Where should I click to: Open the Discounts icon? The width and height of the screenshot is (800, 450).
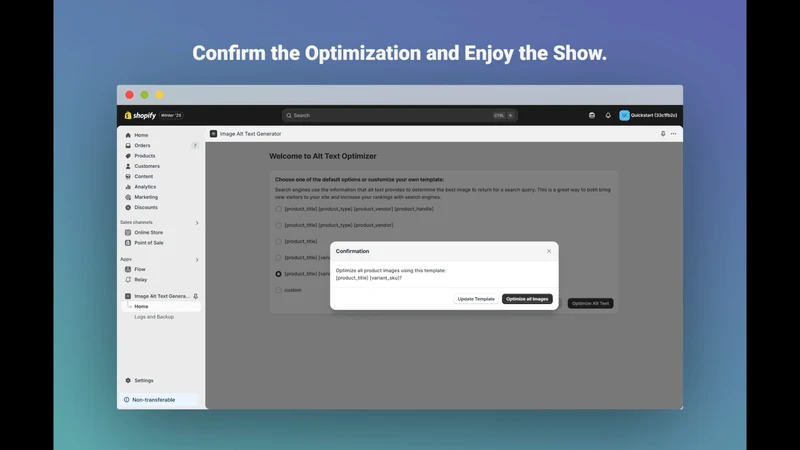pyautogui.click(x=128, y=208)
